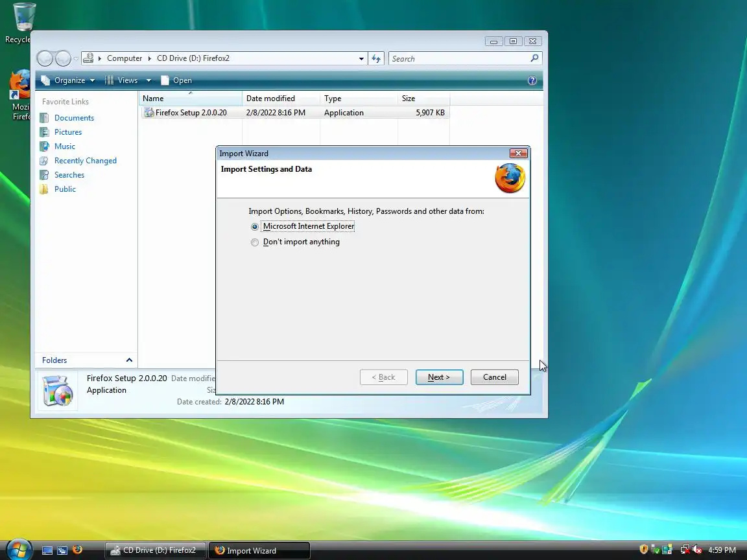Click Next in Import Wizard
747x560 pixels.
pos(439,377)
